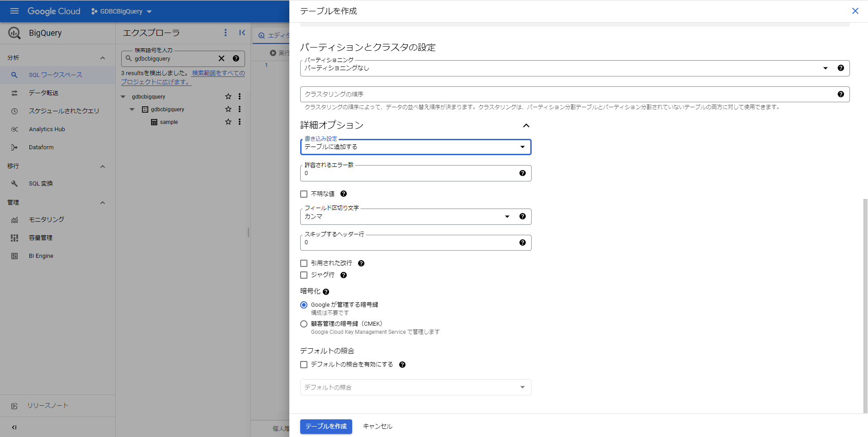868x437 pixels.
Task: Open more options for gdbcbigquery dataset
Action: tap(240, 109)
